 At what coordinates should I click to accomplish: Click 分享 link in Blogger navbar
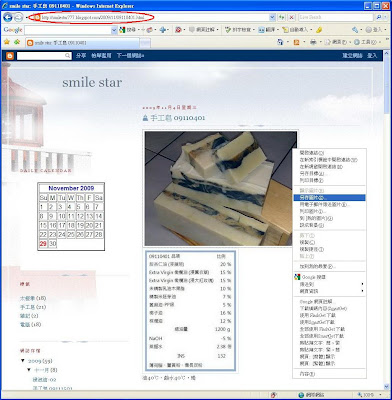(81, 56)
